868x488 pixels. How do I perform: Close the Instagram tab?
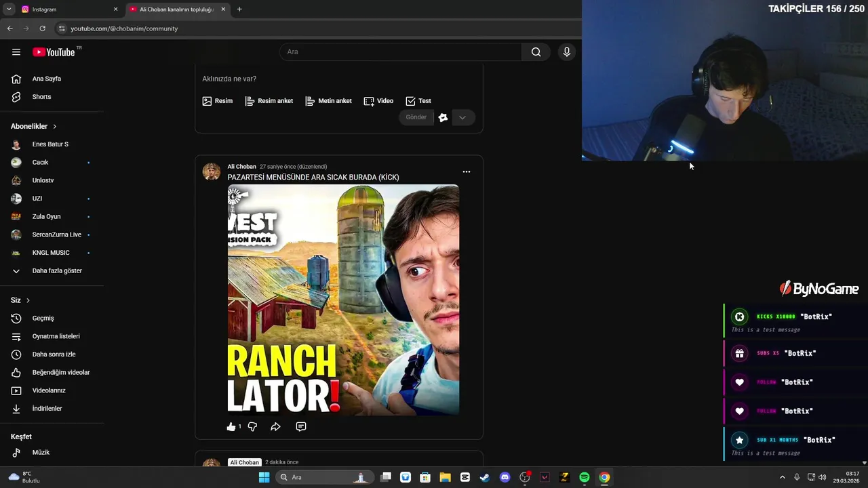(x=115, y=9)
